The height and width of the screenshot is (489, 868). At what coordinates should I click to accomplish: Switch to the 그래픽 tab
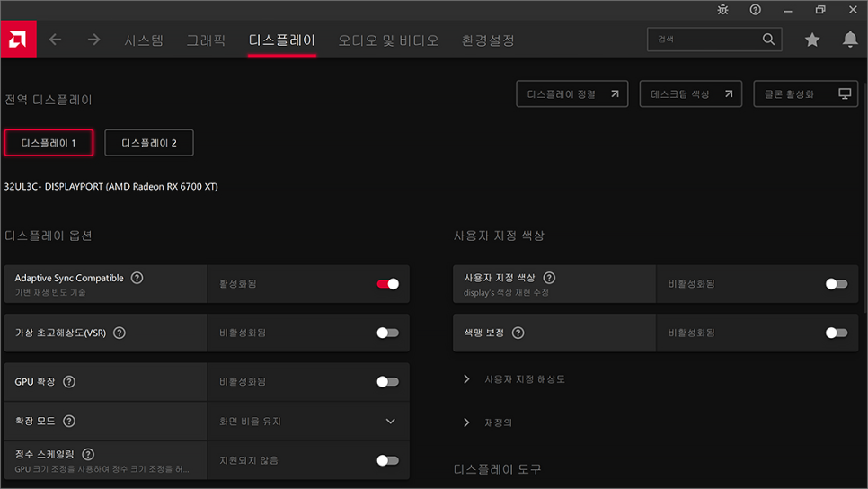[x=206, y=40]
